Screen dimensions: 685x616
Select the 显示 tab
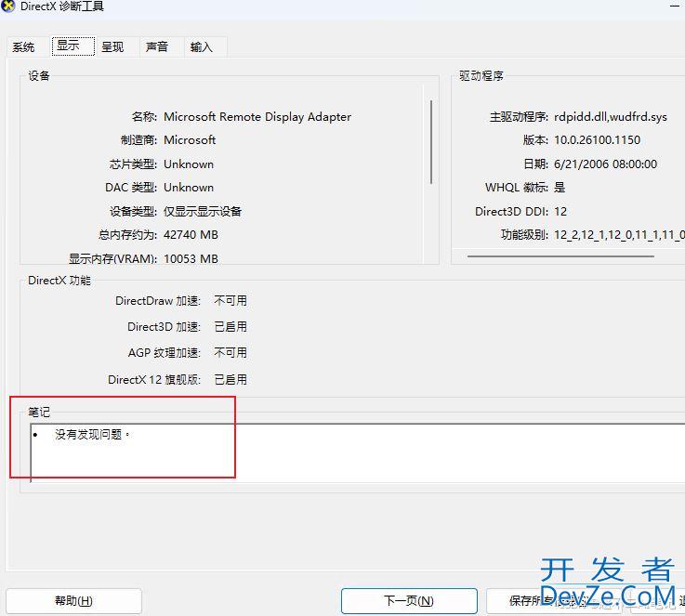tap(72, 46)
